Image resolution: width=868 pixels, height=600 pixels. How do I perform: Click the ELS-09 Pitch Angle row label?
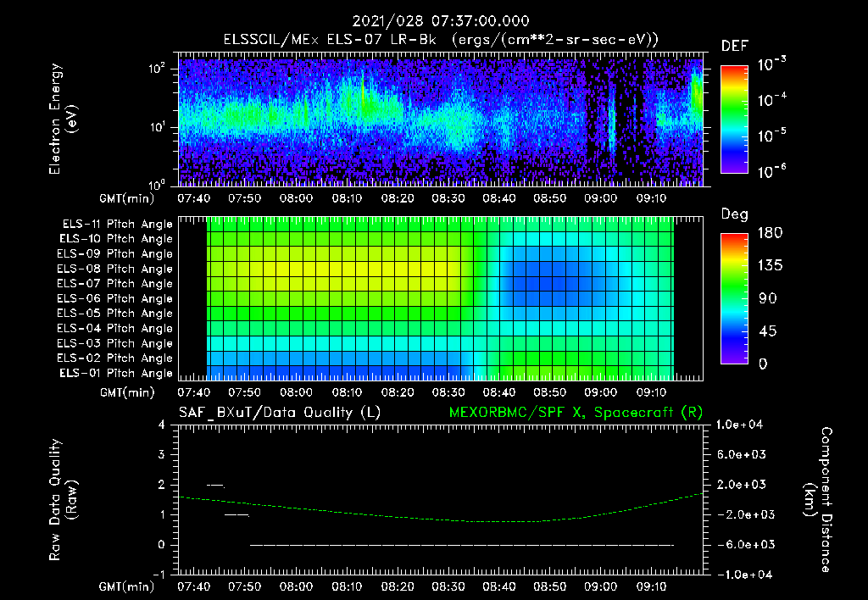(x=115, y=254)
